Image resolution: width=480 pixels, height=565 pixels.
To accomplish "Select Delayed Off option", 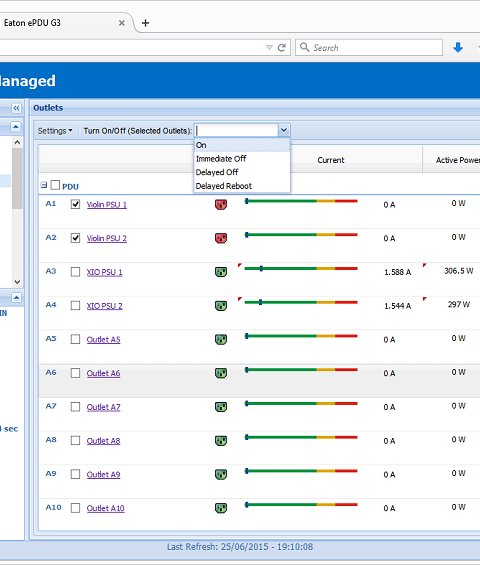I will click(x=242, y=173).
